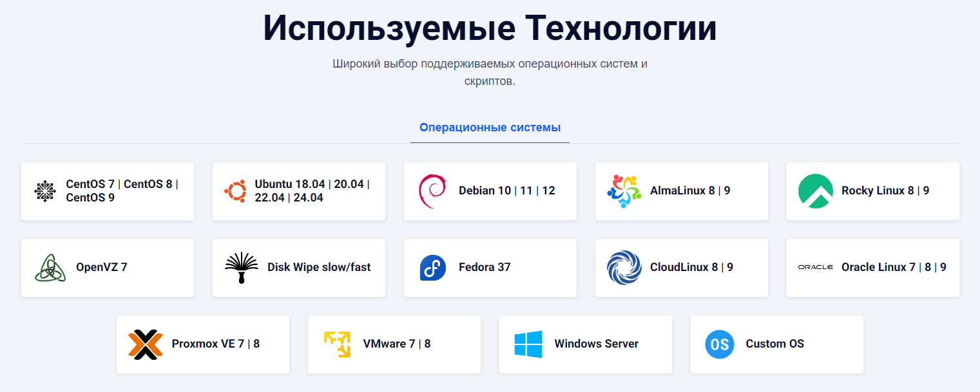Viewport: 980px width, 392px height.
Task: Click the Proxmox orange X logo
Action: 146,344
